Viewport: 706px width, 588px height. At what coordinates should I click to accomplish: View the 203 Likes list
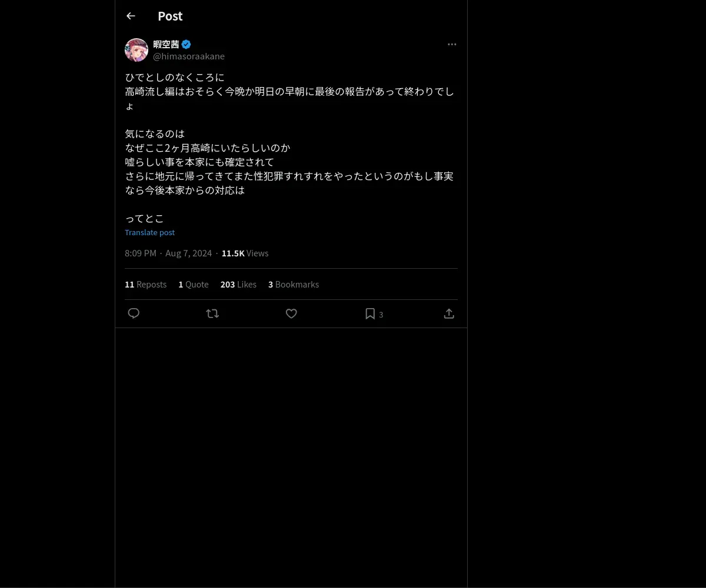[x=238, y=284]
